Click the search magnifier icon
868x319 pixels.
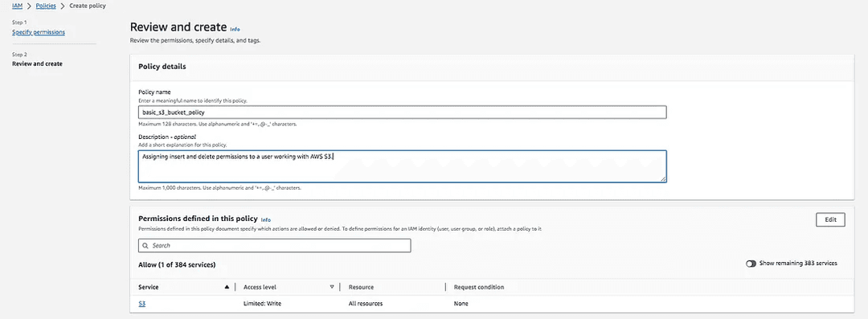pyautogui.click(x=145, y=245)
